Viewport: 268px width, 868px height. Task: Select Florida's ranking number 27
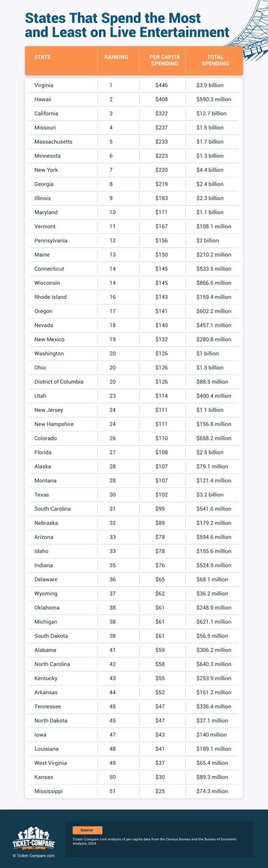click(113, 452)
